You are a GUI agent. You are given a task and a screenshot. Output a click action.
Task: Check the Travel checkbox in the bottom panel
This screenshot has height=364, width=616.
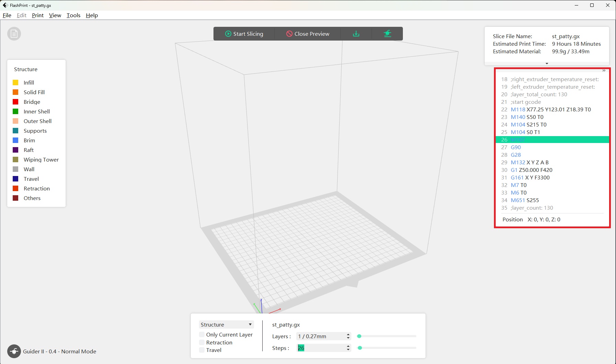pyautogui.click(x=202, y=350)
